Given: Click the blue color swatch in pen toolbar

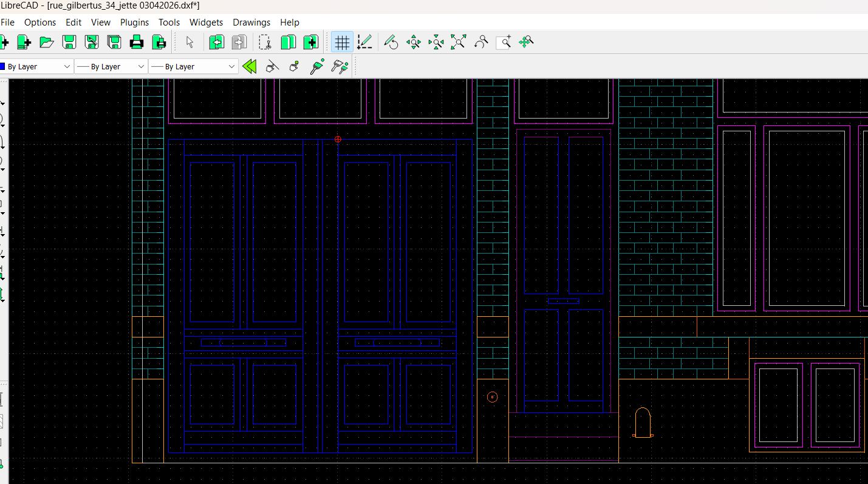Looking at the screenshot, I should pos(2,66).
